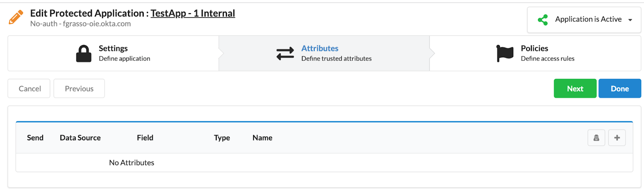Click the spy-figure icon button in table header
Viewport: 644px width, 194px height.
pos(596,138)
